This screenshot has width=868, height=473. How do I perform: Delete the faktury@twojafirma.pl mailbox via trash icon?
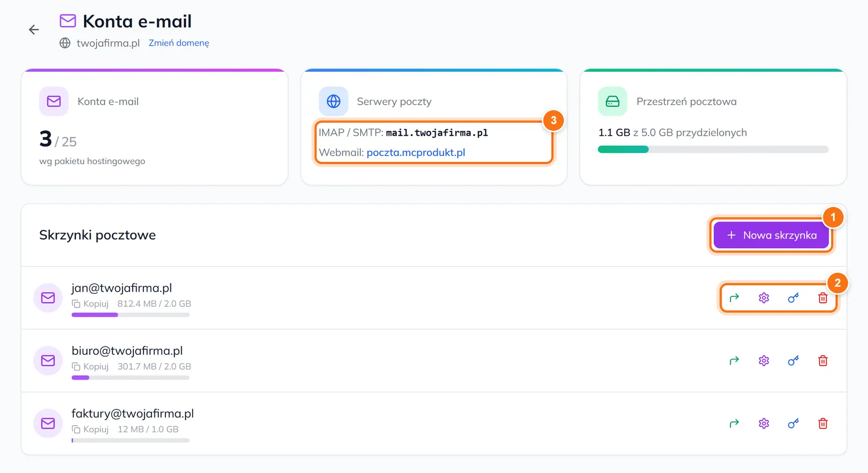(x=823, y=424)
